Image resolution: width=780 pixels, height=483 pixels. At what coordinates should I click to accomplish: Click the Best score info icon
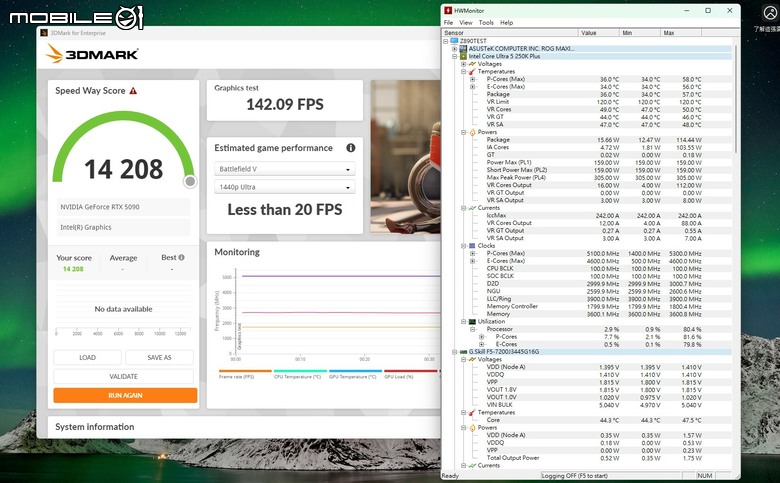click(x=182, y=257)
